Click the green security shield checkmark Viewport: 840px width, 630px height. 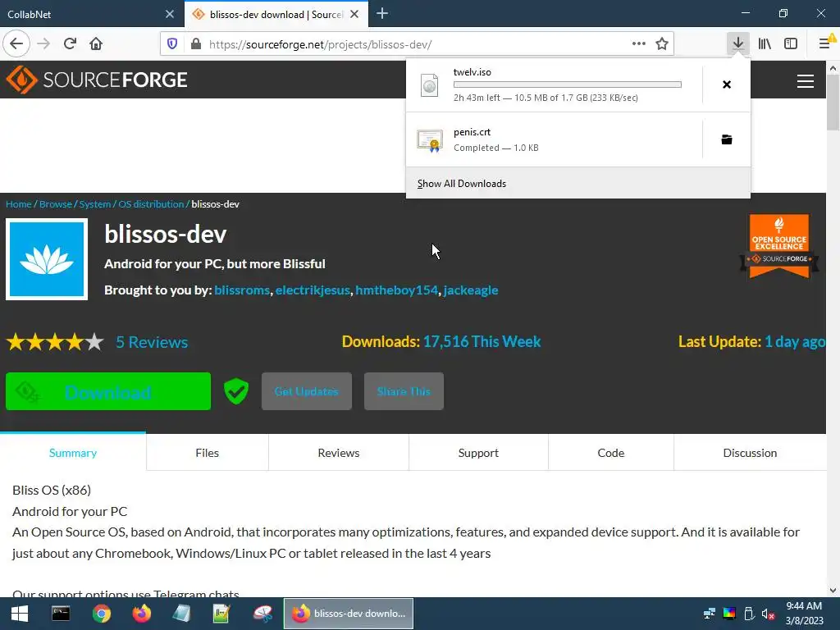point(235,391)
